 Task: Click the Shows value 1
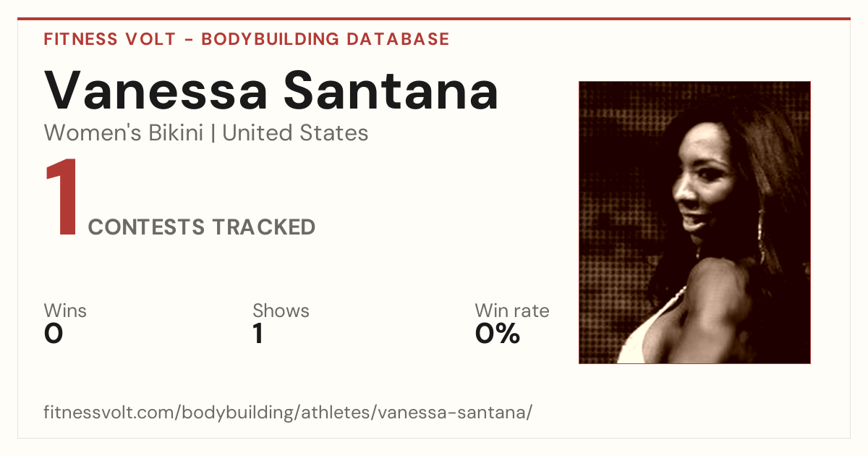[x=258, y=334]
